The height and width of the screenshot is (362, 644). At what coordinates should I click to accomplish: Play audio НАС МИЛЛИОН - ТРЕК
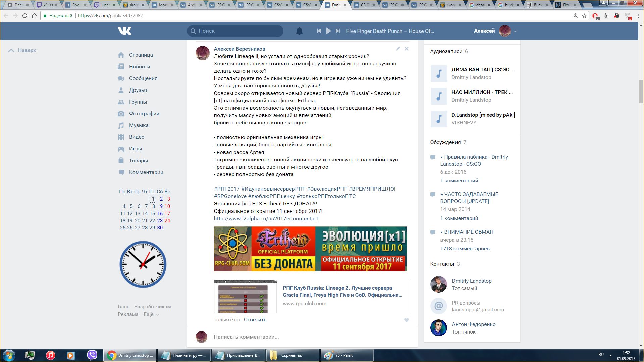pyautogui.click(x=439, y=96)
